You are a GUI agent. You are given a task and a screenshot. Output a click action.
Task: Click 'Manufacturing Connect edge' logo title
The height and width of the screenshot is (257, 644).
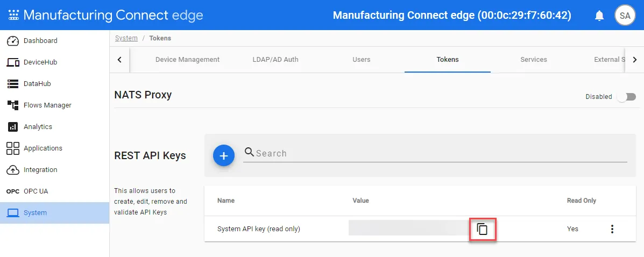tap(114, 15)
